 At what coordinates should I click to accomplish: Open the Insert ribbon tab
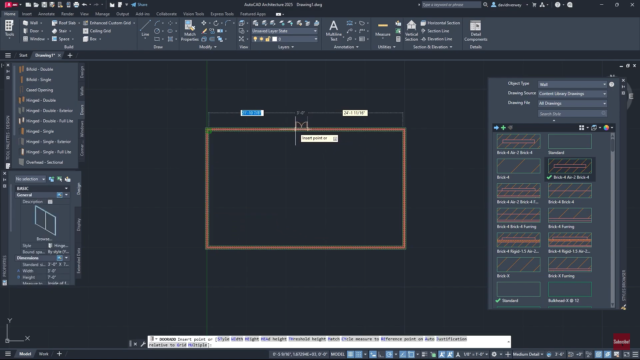point(27,14)
